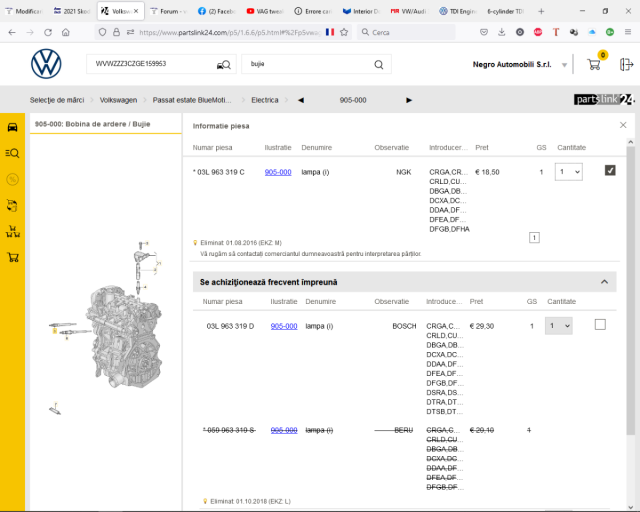Screen dimensions: 640x512
Task: Click the ABP adblock extension icon
Action: pyautogui.click(x=538, y=32)
